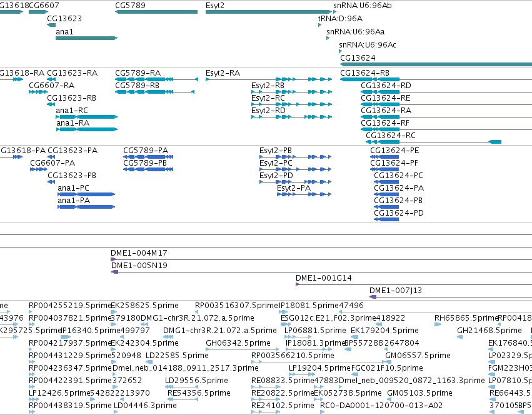The image size is (532, 415).
Task: Click the CG13623-PA CDS
Action: [51, 157]
